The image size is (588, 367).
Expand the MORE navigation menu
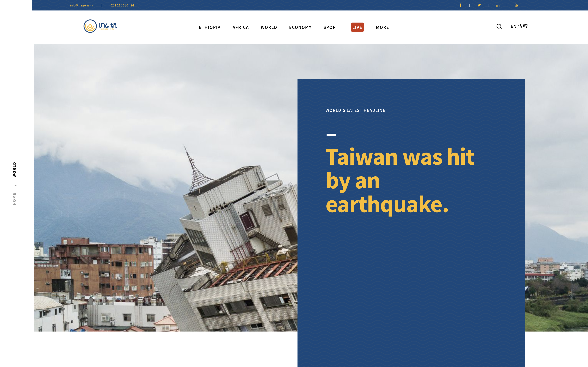(x=382, y=27)
